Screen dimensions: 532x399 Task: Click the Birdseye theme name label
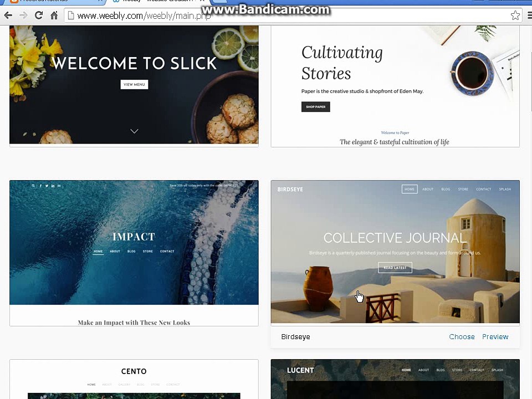pyautogui.click(x=295, y=336)
